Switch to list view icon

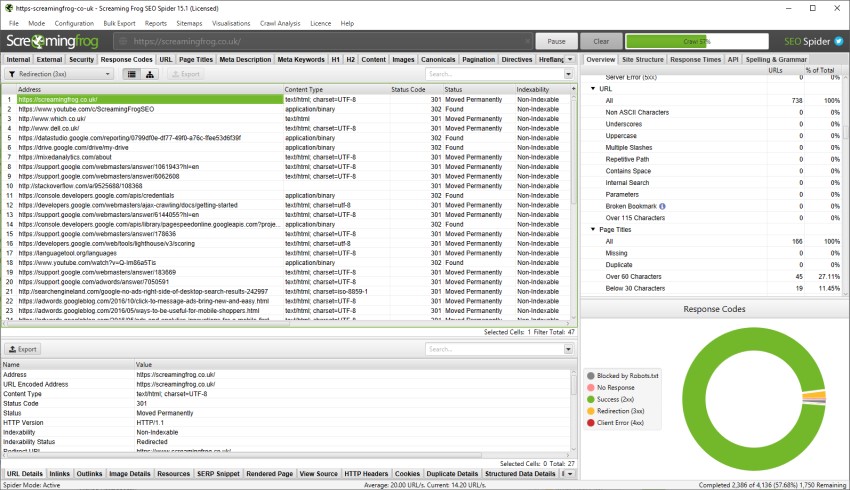pos(131,74)
